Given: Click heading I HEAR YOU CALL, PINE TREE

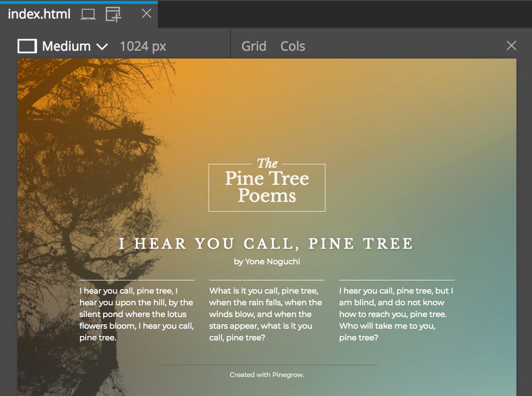Looking at the screenshot, I should (x=266, y=243).
